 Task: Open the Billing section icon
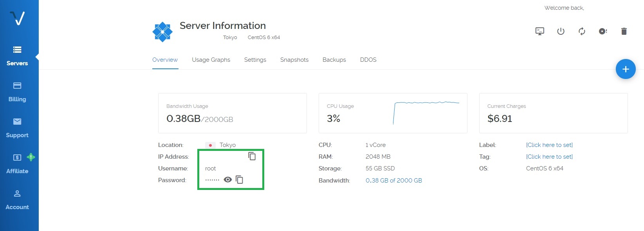click(17, 86)
